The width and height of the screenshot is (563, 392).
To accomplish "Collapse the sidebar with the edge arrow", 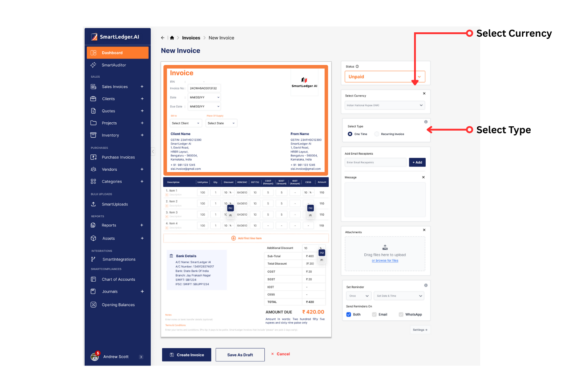I will (x=153, y=151).
